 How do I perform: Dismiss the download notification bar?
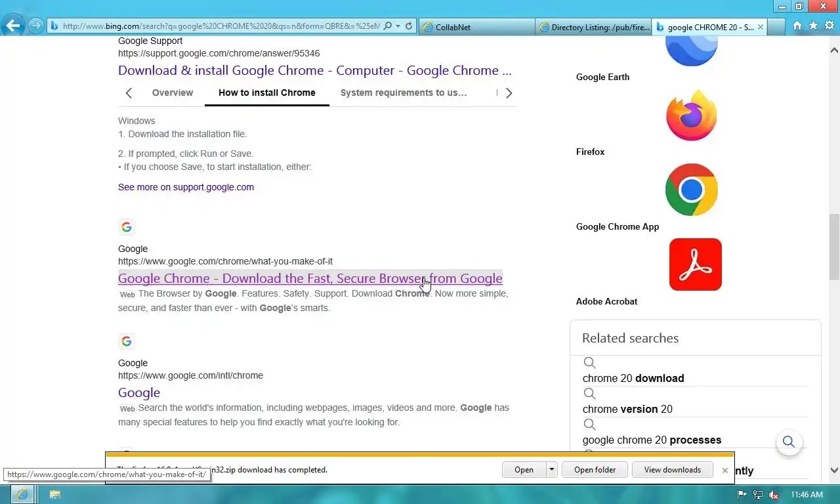pyautogui.click(x=724, y=471)
